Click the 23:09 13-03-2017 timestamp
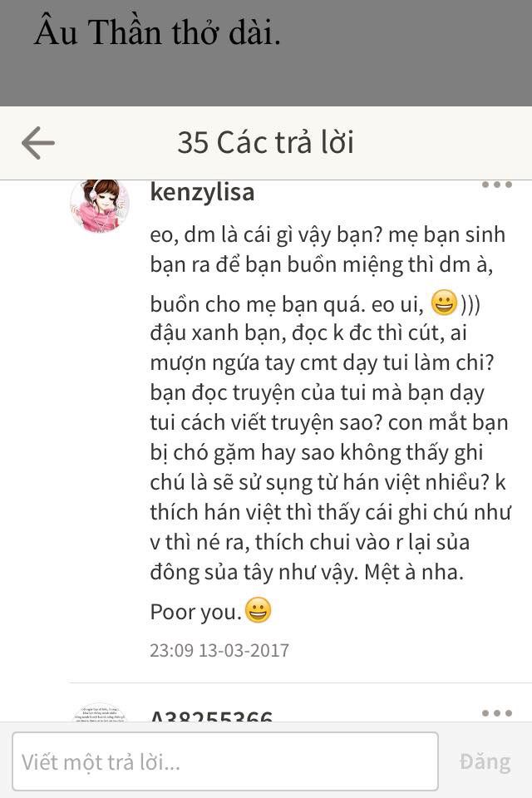Image resolution: width=532 pixels, height=798 pixels. [x=219, y=650]
